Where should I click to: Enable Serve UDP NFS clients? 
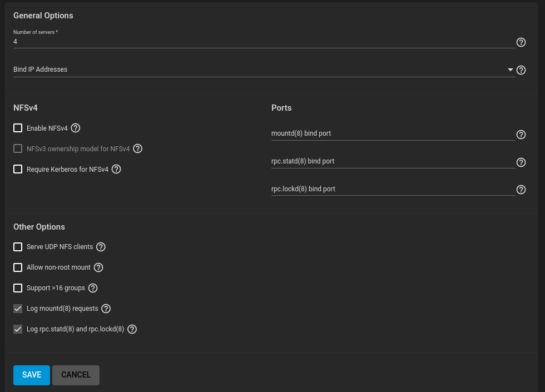pyautogui.click(x=18, y=247)
